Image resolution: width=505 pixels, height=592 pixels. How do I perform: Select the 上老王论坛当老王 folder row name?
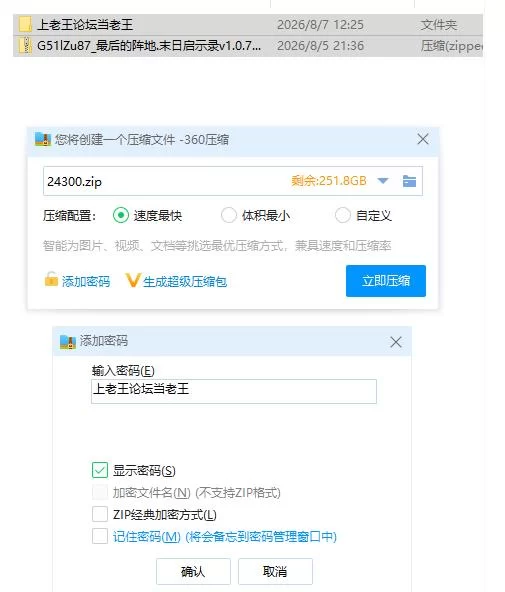pos(85,25)
